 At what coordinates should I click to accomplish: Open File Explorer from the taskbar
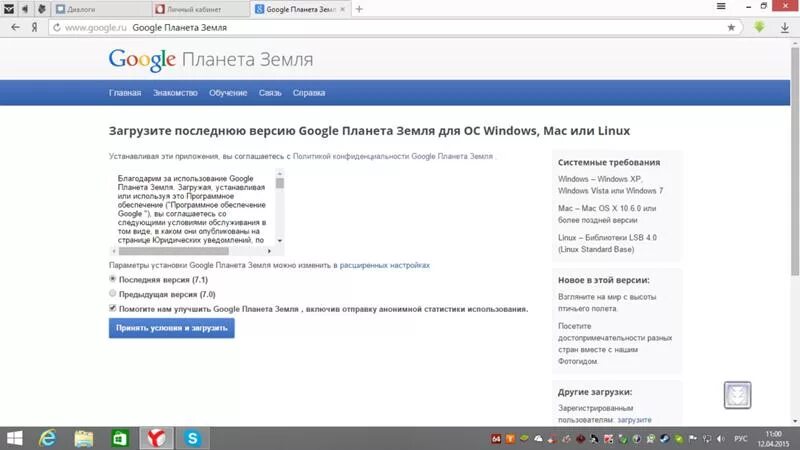point(84,438)
